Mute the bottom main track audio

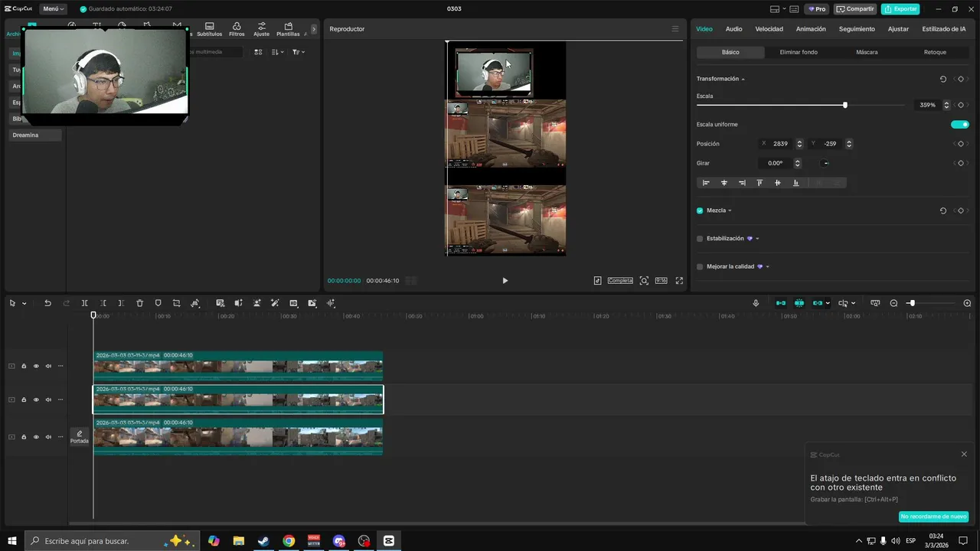pyautogui.click(x=48, y=437)
